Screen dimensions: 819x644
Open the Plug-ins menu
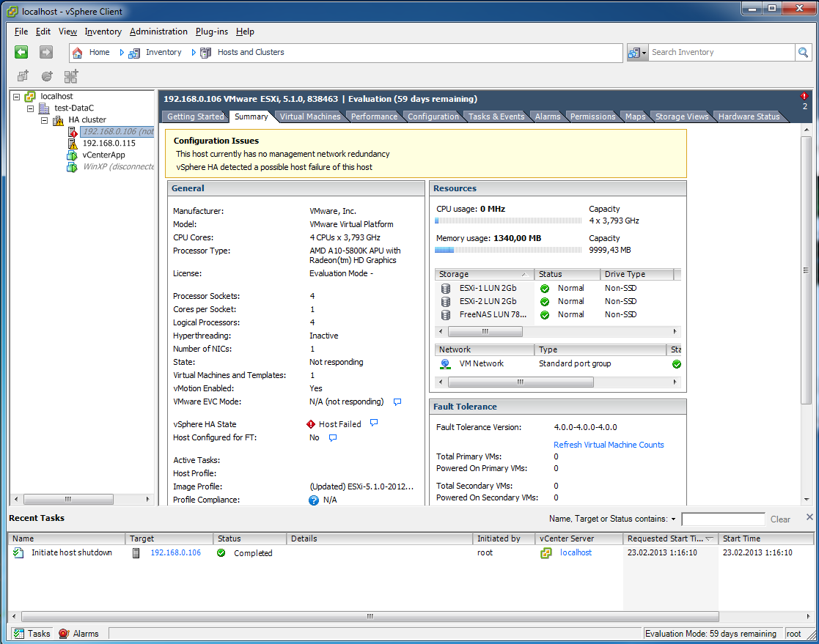212,32
